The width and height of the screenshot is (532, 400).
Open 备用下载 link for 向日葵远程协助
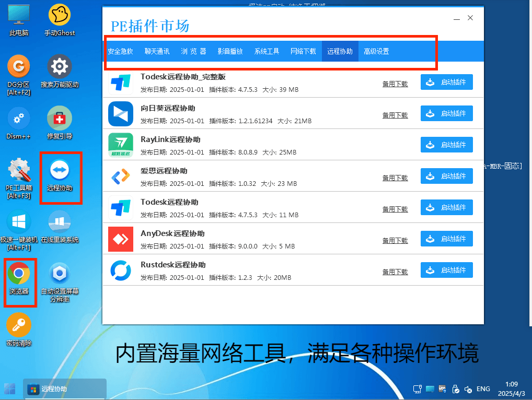click(x=395, y=115)
